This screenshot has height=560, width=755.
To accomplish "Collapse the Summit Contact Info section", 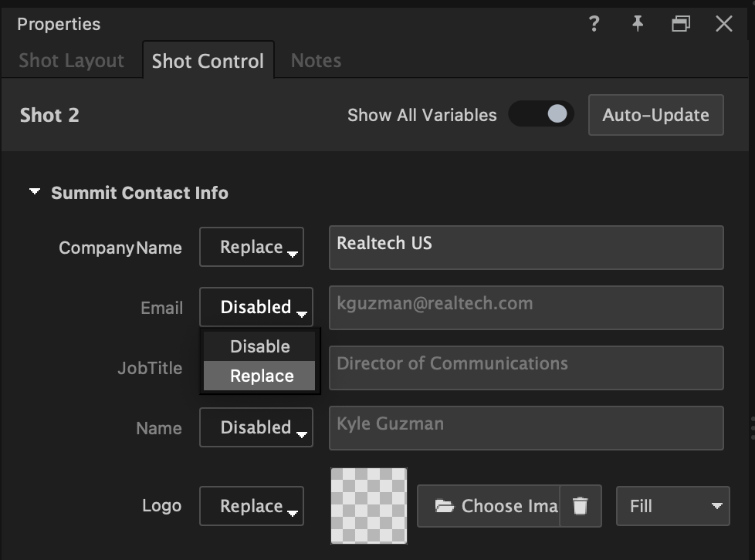I will 33,193.
